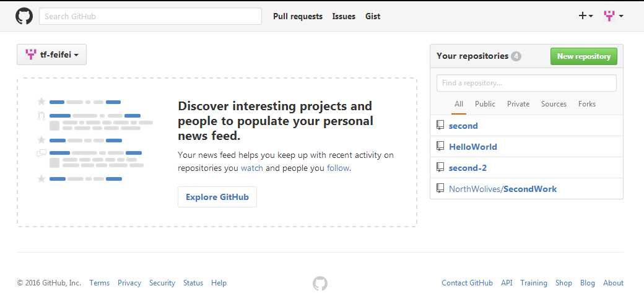This screenshot has height=304, width=644.
Task: Follow the watch link in news feed text
Action: coord(252,168)
